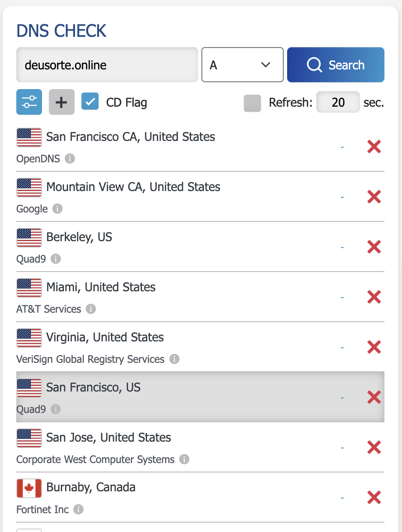This screenshot has width=402, height=532.
Task: Open the record type A dropdown
Action: point(242,65)
